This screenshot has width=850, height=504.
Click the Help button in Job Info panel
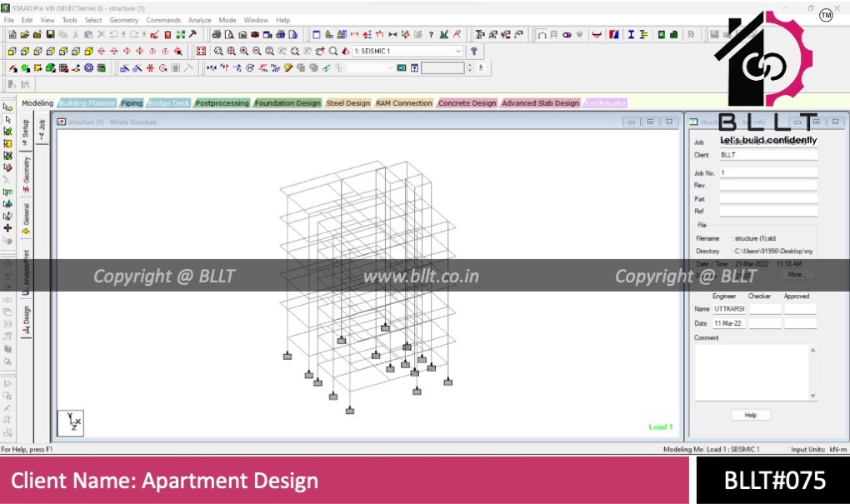coord(750,415)
